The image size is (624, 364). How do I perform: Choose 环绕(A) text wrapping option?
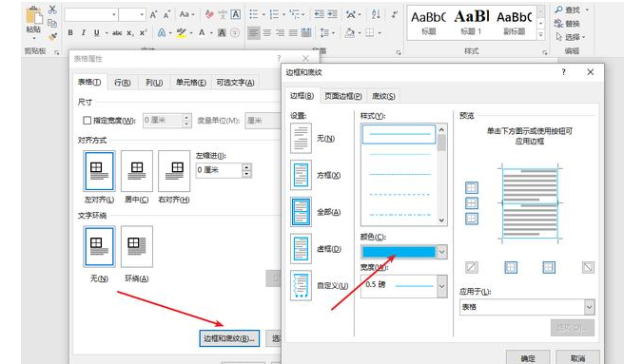tap(137, 247)
